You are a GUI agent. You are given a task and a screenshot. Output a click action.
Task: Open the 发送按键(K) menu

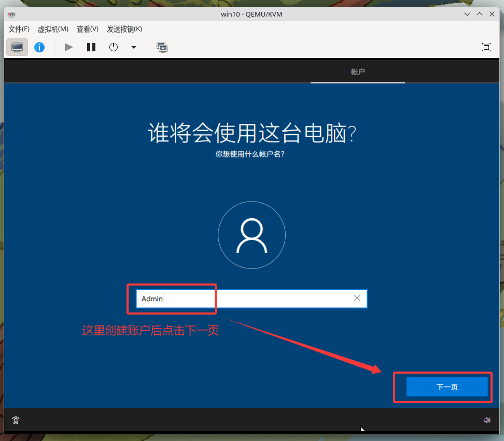124,29
